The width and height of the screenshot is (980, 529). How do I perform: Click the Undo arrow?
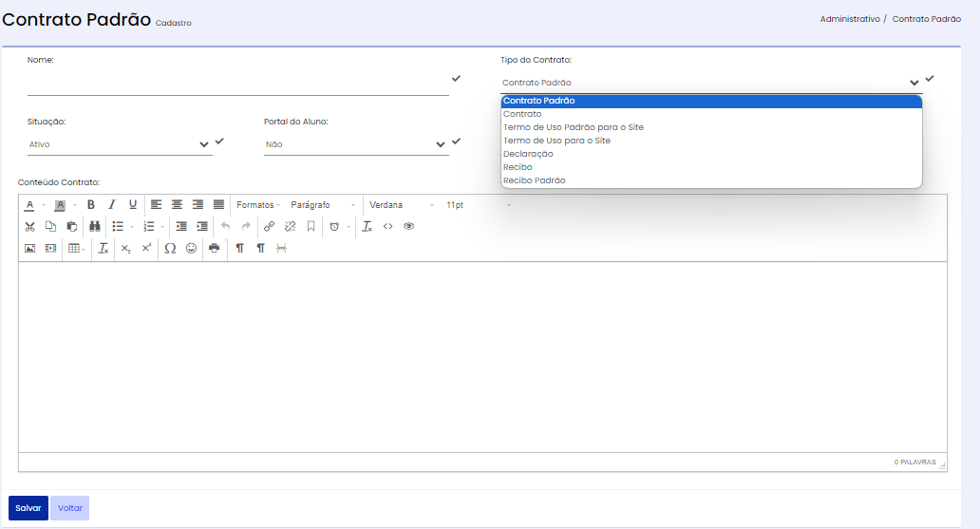click(226, 226)
